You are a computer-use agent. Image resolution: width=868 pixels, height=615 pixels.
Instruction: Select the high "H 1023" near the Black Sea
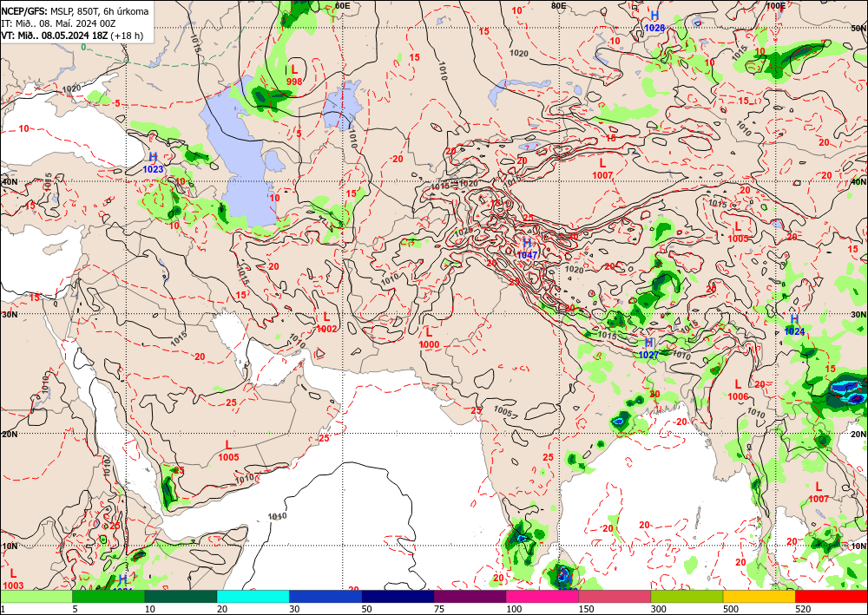pos(154,163)
